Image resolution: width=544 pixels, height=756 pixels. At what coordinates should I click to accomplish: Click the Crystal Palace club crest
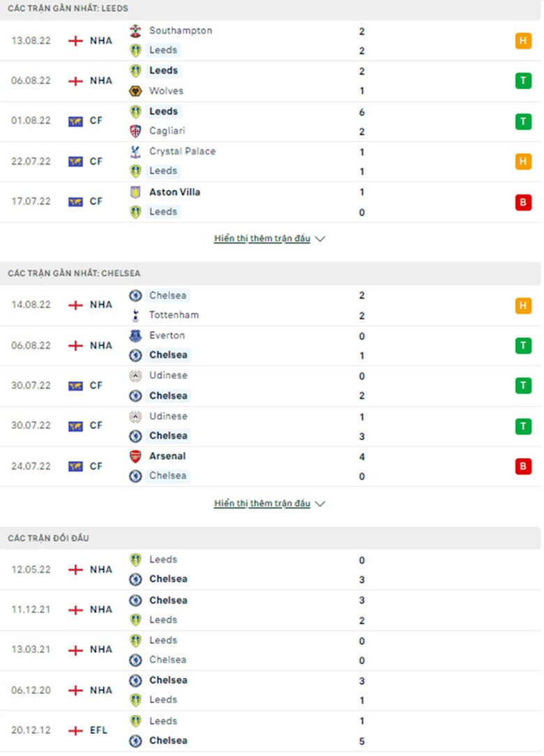tap(135, 151)
